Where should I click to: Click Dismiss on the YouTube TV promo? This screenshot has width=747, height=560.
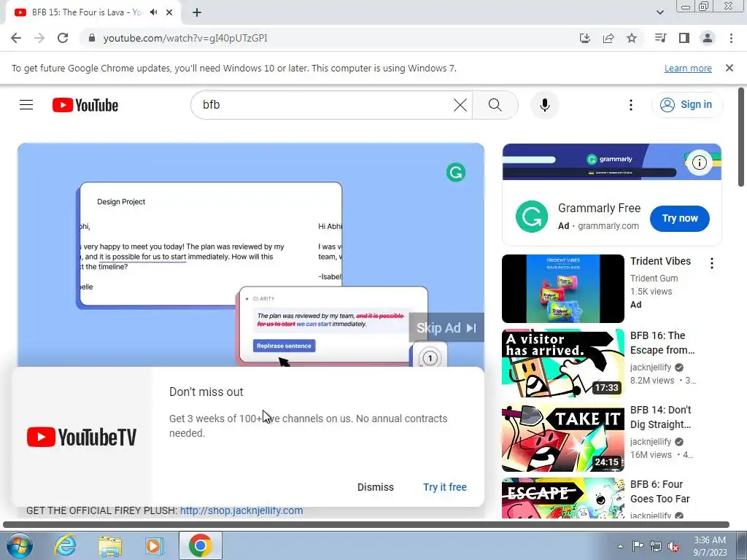point(376,487)
